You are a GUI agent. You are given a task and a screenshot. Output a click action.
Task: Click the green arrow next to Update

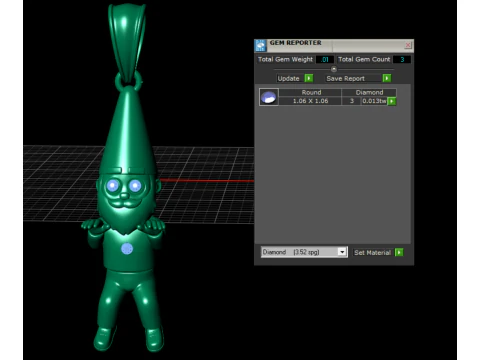309,78
